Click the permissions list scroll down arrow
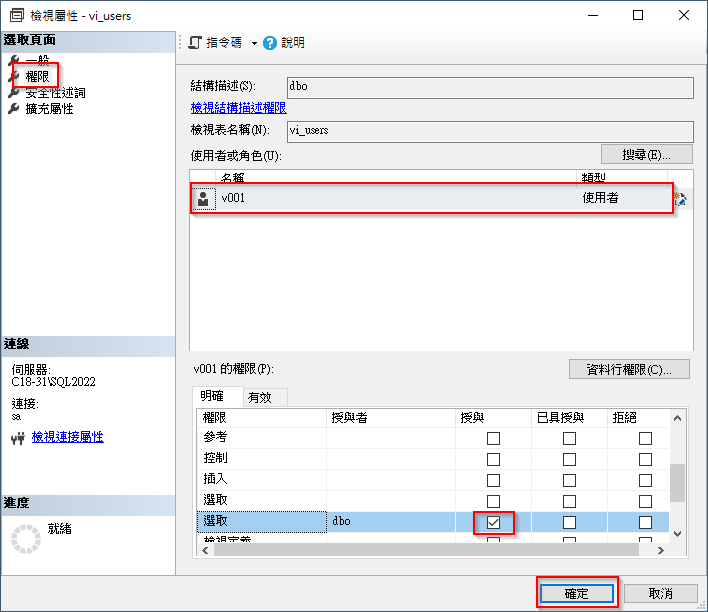Screen dimensions: 708x612 (x=677, y=534)
